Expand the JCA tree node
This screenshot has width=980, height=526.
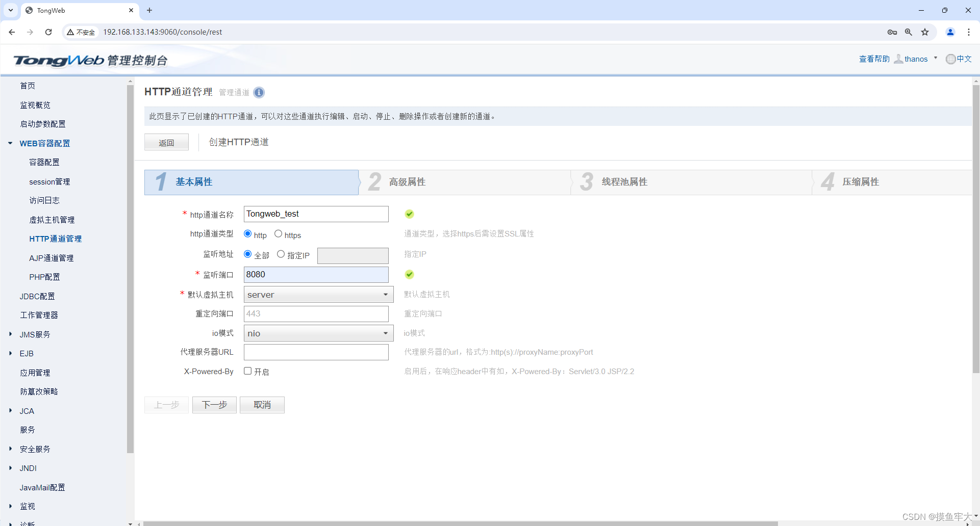tap(10, 411)
